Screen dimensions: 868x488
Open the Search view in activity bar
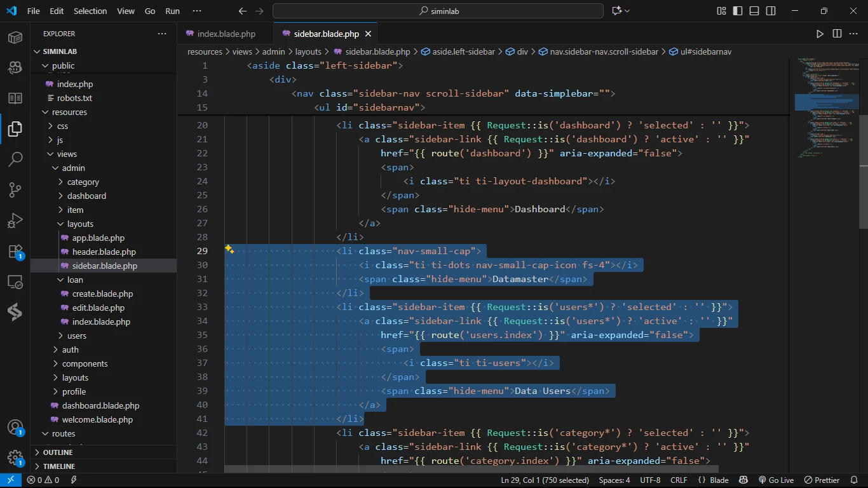[x=15, y=159]
